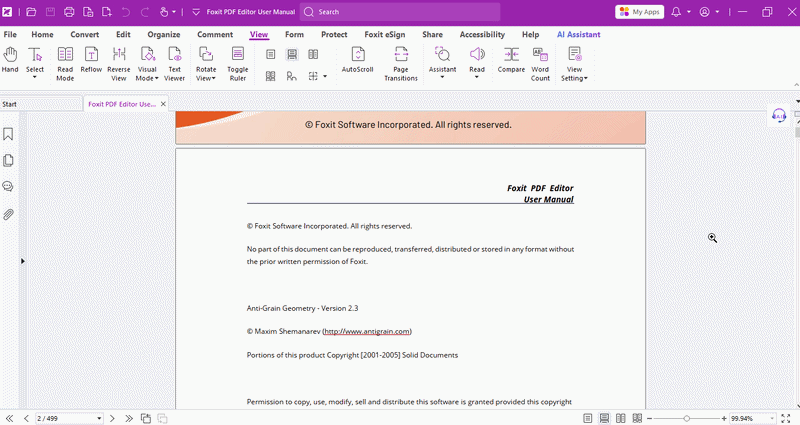Select the Hand tool

10,60
